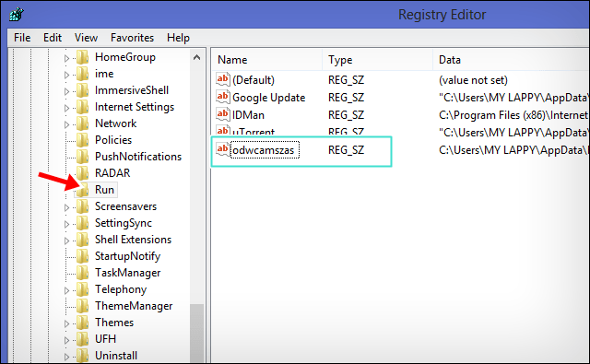Select the Uninstall key label
The width and height of the screenshot is (590, 364).
[x=116, y=356]
